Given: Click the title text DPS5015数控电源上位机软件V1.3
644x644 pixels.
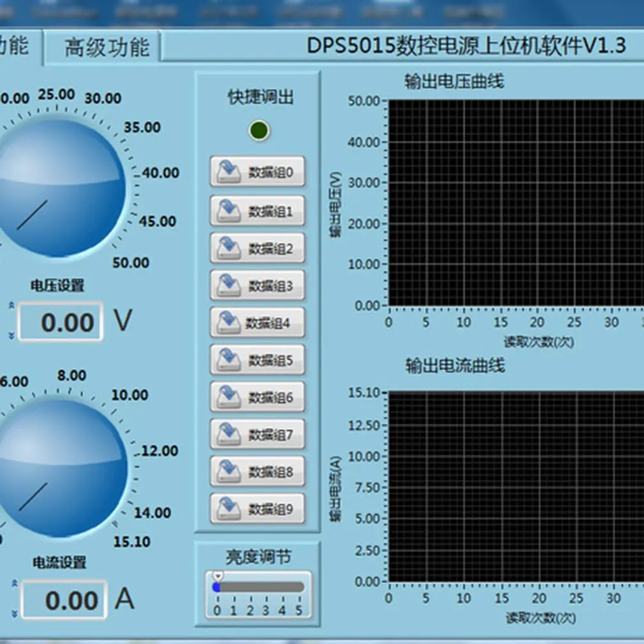Looking at the screenshot, I should [x=466, y=45].
